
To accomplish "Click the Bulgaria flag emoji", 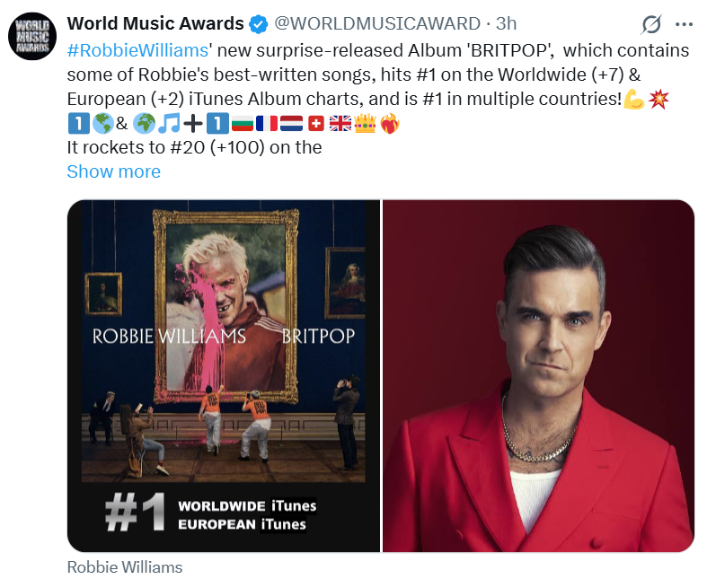I will point(243,123).
